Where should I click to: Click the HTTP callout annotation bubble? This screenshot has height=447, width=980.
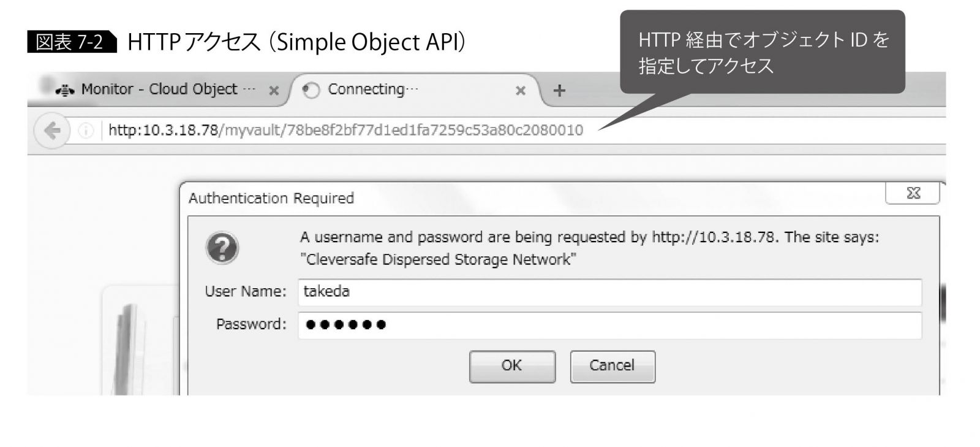[762, 52]
